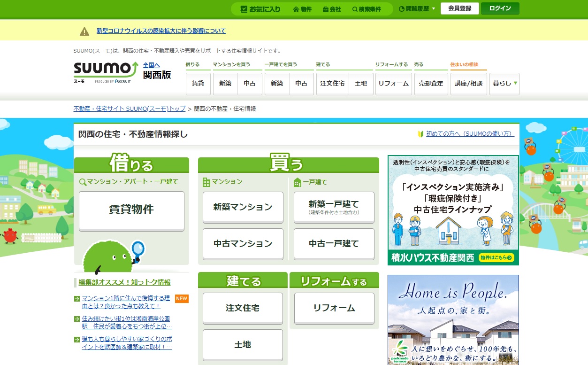Click the 物件はこちら button in banner
Screen dimensions: 588x365
click(x=496, y=257)
